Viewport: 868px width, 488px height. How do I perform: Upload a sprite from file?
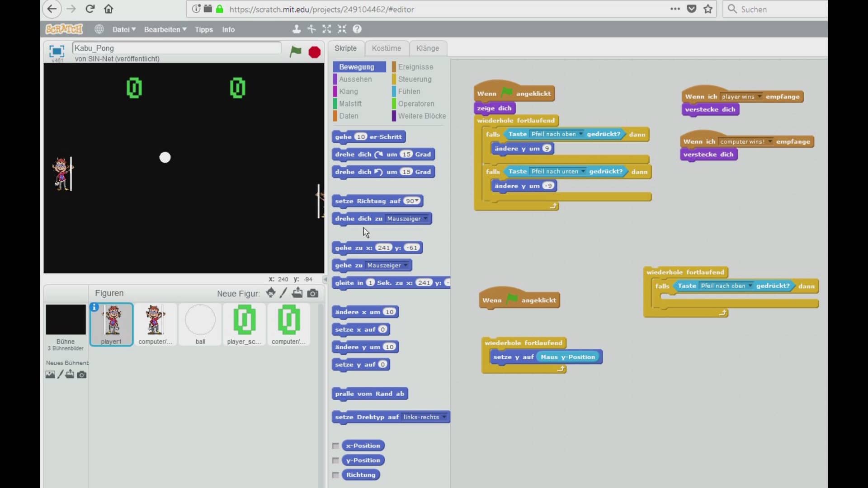point(297,293)
